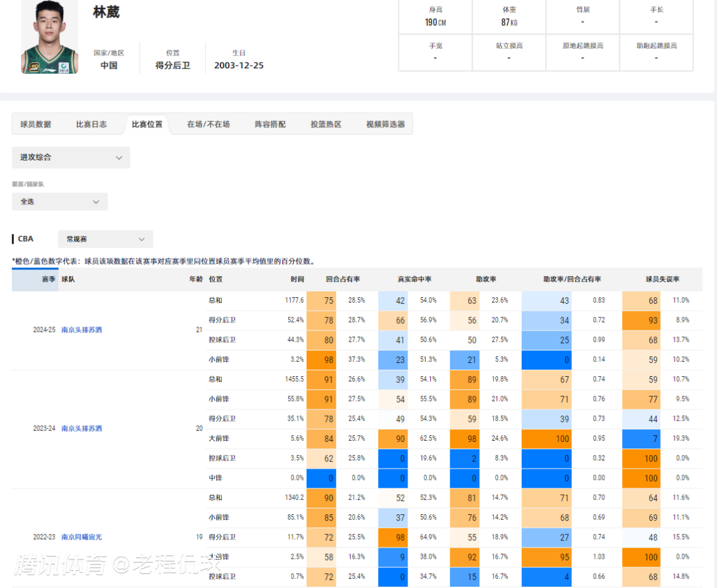The image size is (717, 588).
Task: Sort by the 球员失误率 column header
Action: tap(662, 279)
